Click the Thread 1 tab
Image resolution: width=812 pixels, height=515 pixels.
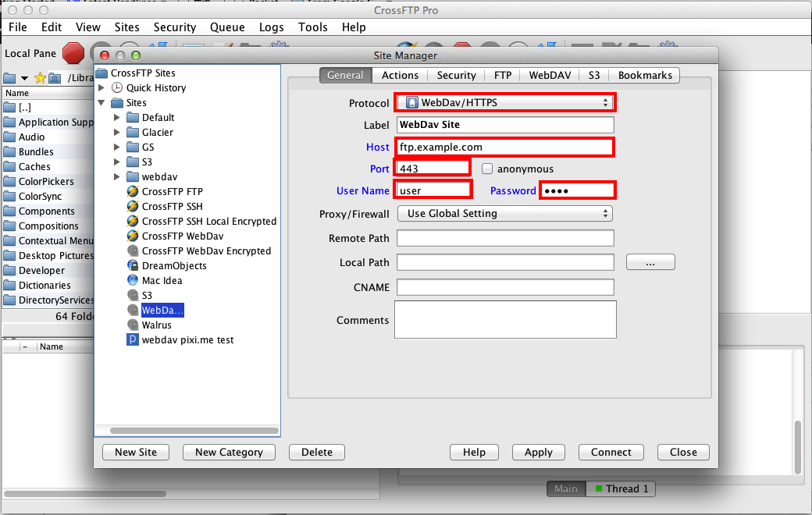pos(621,488)
